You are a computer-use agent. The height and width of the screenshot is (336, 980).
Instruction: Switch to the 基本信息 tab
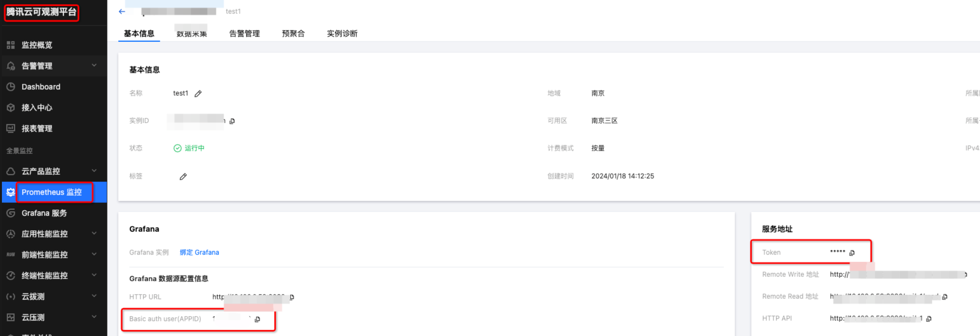pos(139,33)
